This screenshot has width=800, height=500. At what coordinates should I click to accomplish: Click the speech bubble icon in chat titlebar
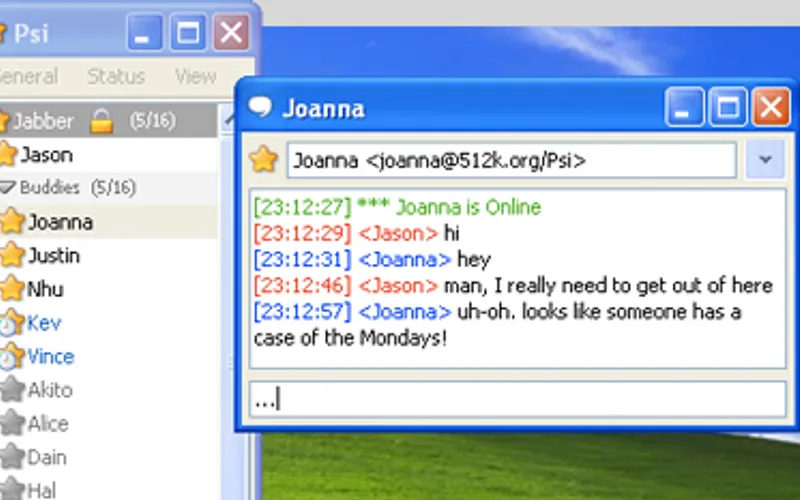click(x=261, y=107)
